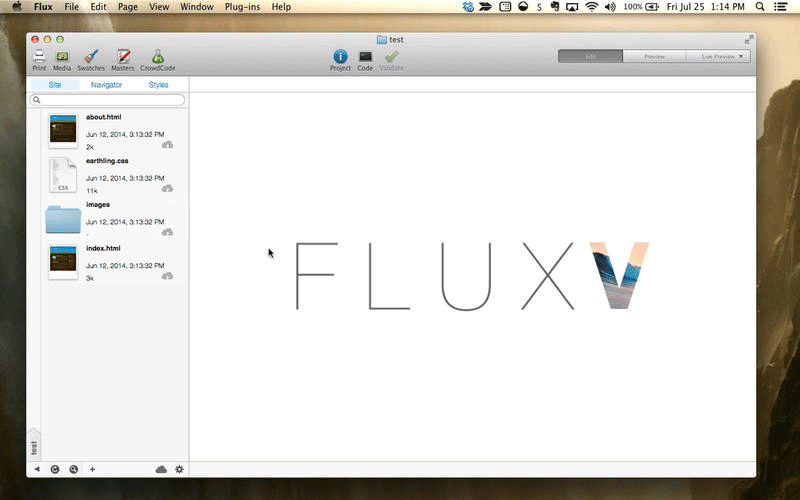Click the sidebar search field

[x=108, y=100]
